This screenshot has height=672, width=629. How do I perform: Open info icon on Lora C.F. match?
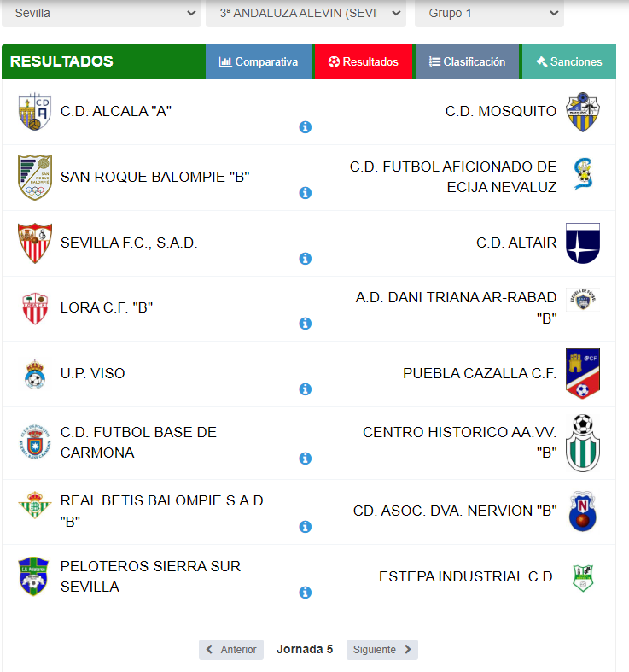305,324
